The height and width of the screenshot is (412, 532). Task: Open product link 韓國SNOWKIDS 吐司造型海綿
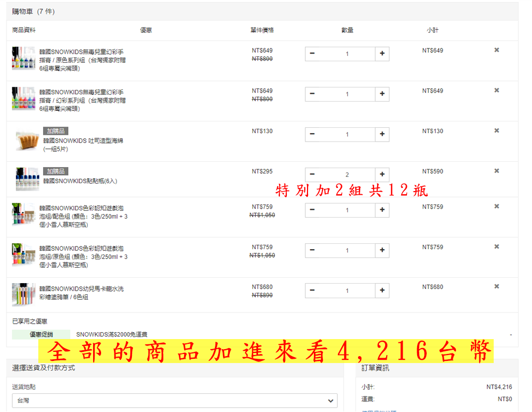point(83,145)
